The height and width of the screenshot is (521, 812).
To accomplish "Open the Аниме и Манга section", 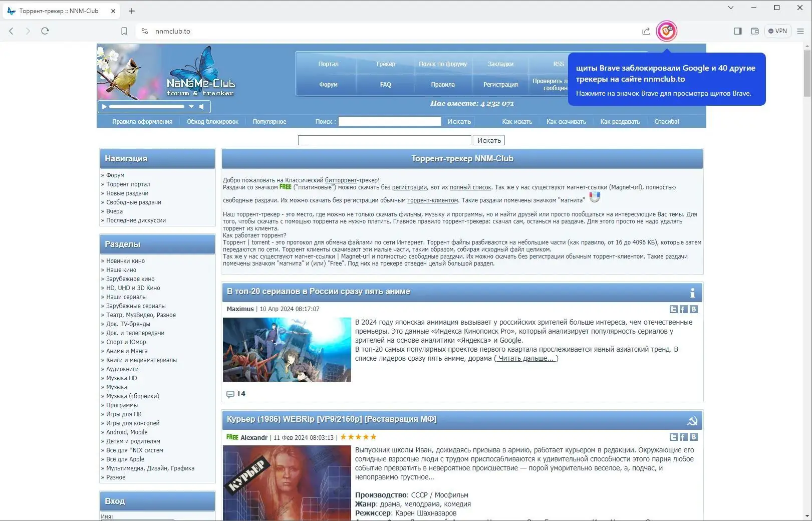I will pyautogui.click(x=127, y=351).
